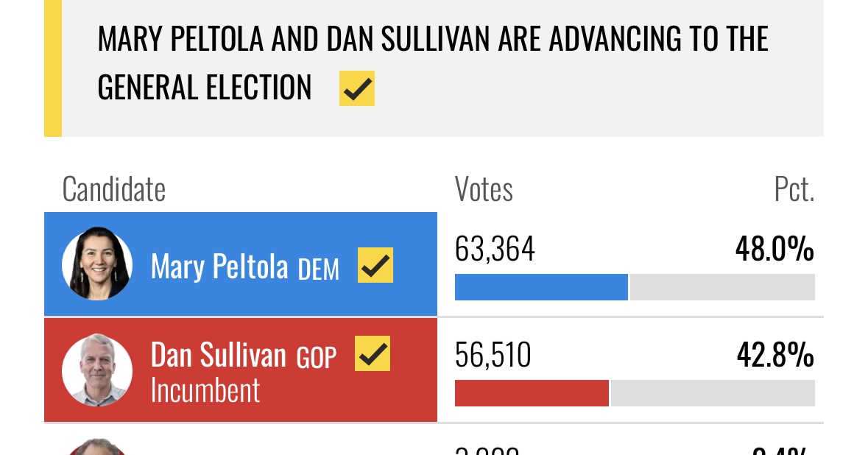Click the Incumbent label under Dan Sullivan
868x455 pixels.
tap(205, 391)
